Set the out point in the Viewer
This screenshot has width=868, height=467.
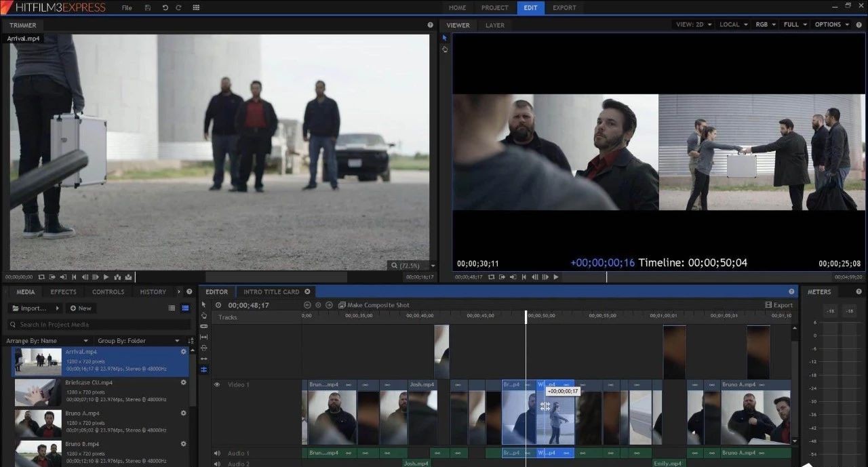coord(513,277)
